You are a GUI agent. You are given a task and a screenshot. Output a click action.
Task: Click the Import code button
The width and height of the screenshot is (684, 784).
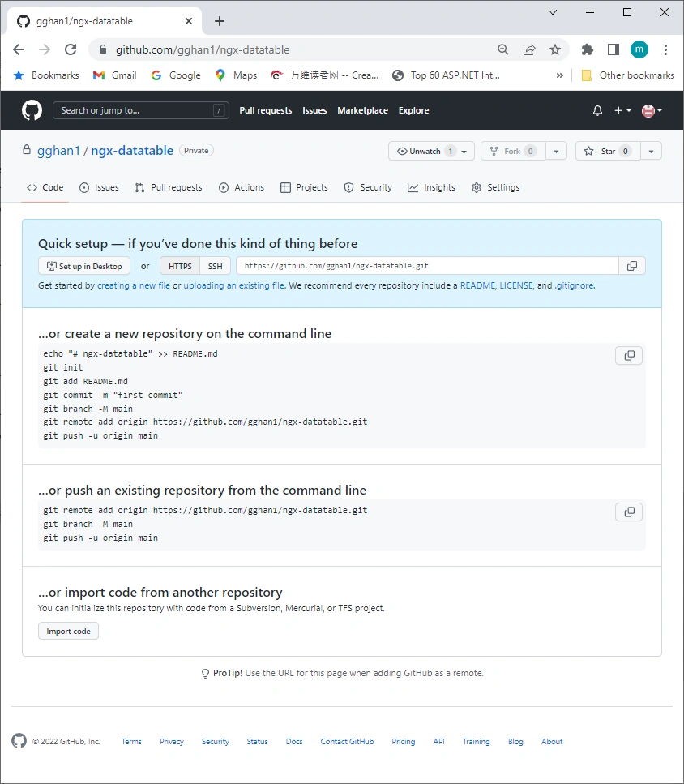pyautogui.click(x=68, y=631)
